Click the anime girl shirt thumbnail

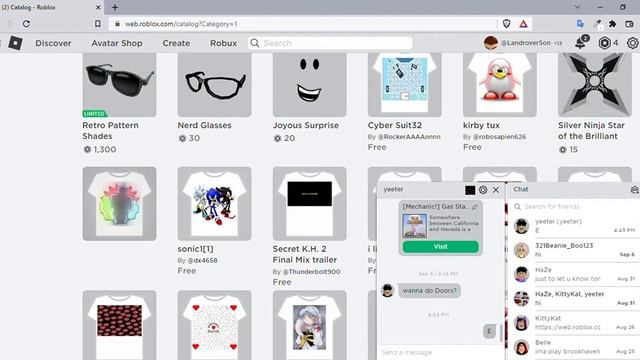tap(309, 325)
